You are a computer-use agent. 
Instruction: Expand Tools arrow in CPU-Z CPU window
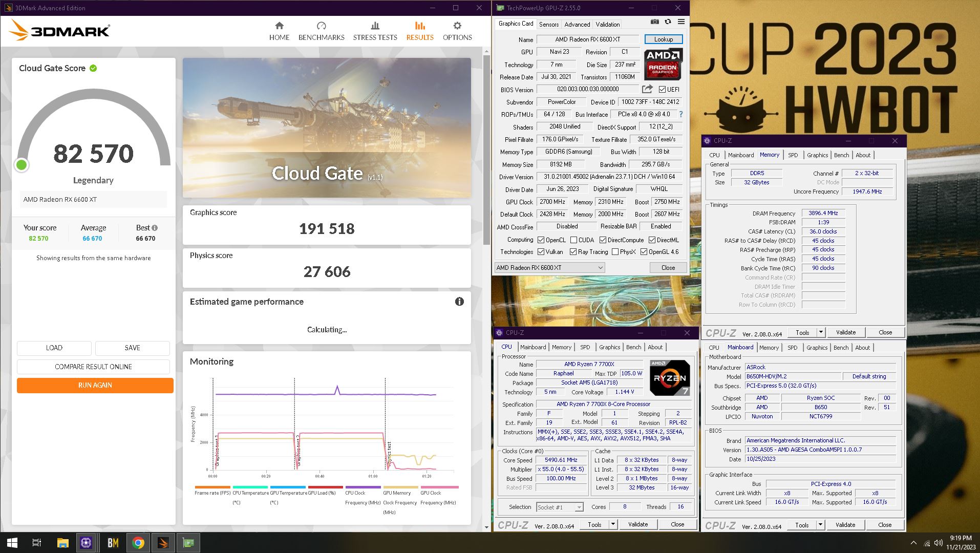tap(612, 524)
